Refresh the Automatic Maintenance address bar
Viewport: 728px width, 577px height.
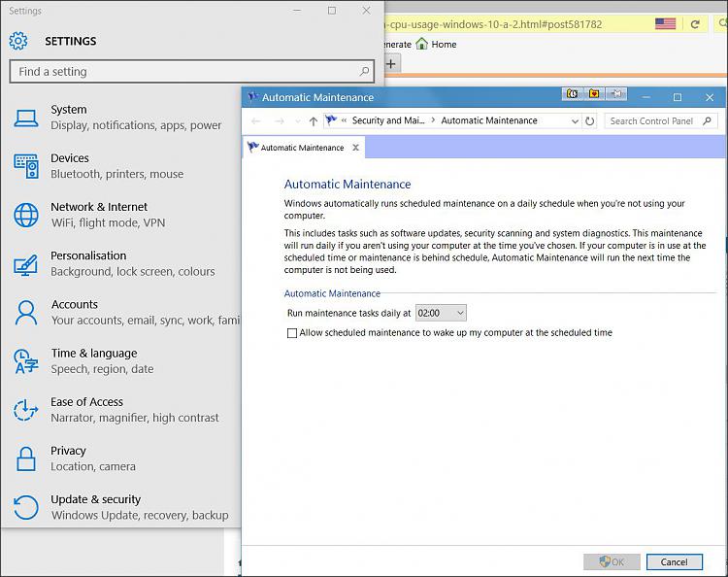click(x=589, y=121)
